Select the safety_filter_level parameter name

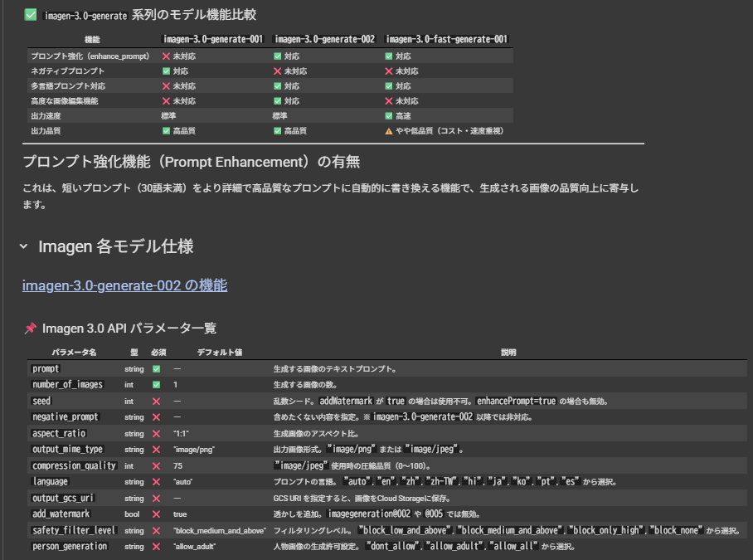click(74, 530)
